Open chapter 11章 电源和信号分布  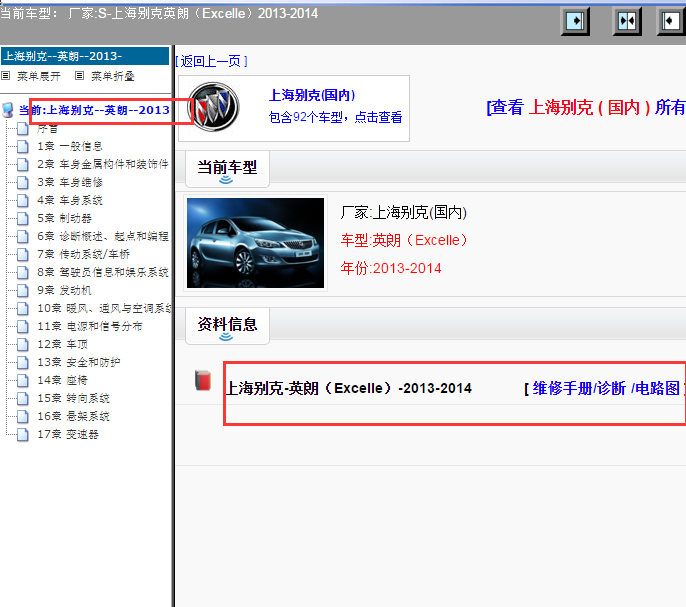coord(90,326)
